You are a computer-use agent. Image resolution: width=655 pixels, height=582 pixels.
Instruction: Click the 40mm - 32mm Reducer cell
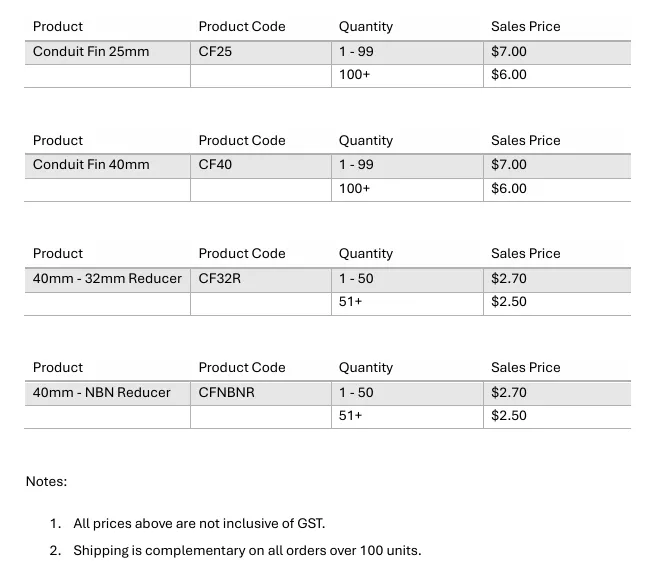107,279
